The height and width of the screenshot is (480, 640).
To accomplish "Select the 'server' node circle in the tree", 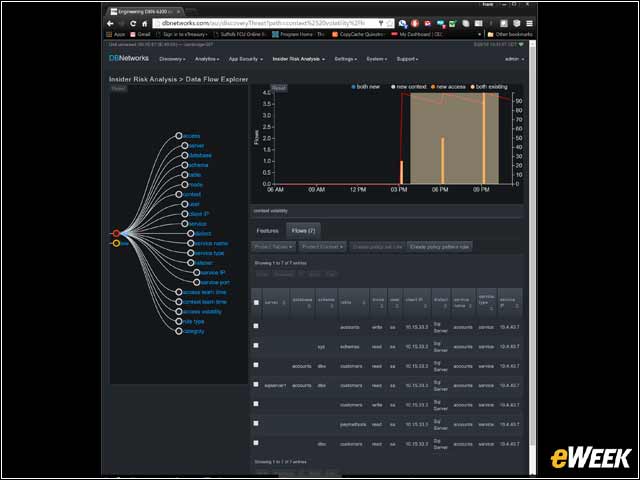I will (x=184, y=145).
